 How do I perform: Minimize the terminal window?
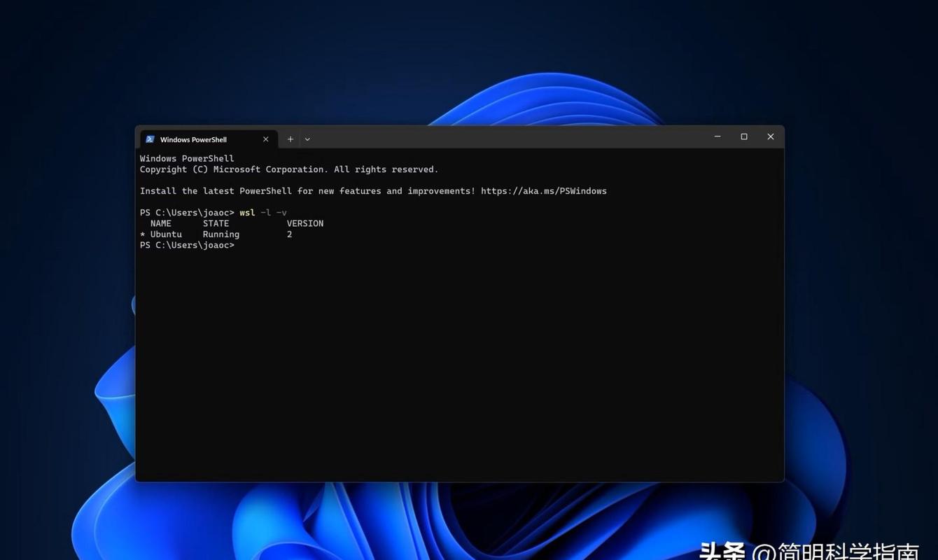coord(717,136)
